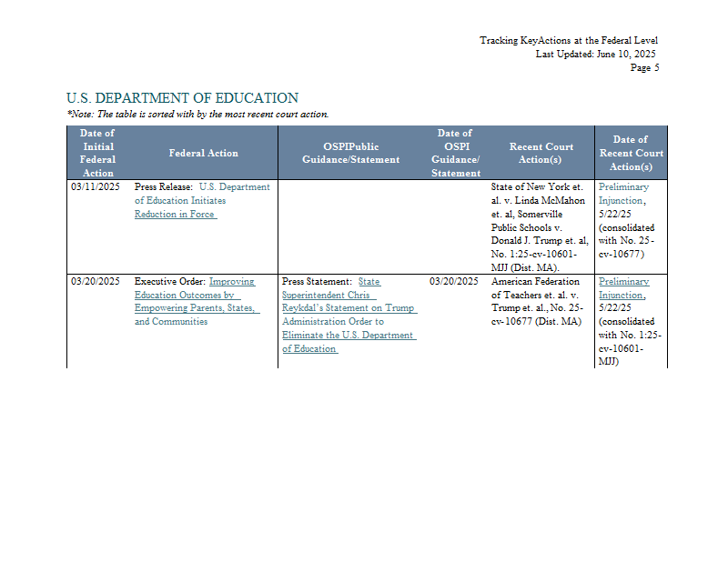Click the 'Press Statement:' label
The height and width of the screenshot is (562, 728).
tap(317, 281)
